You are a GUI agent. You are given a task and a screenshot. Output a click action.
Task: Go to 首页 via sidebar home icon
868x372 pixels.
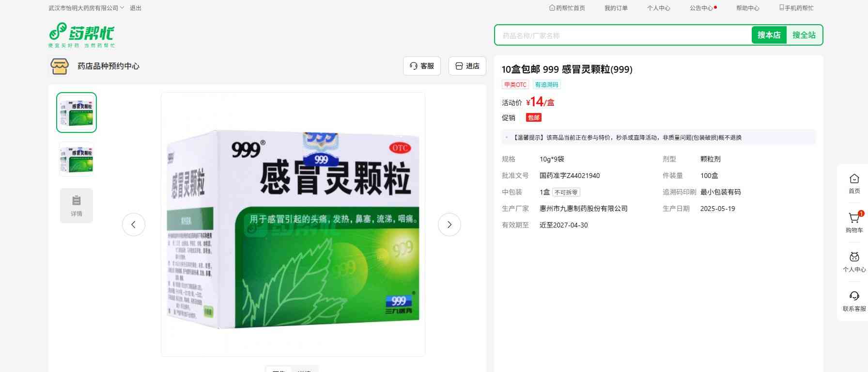pos(854,183)
